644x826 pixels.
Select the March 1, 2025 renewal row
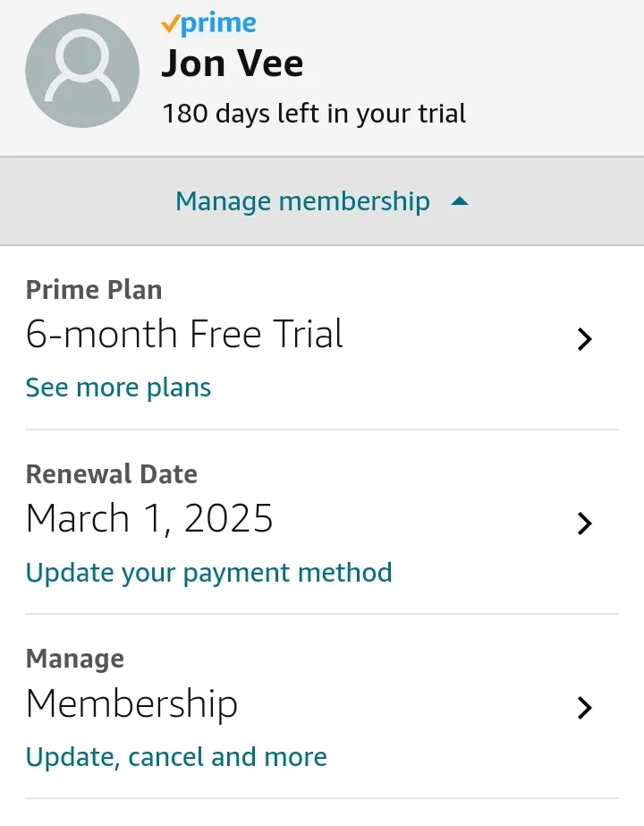(x=322, y=522)
